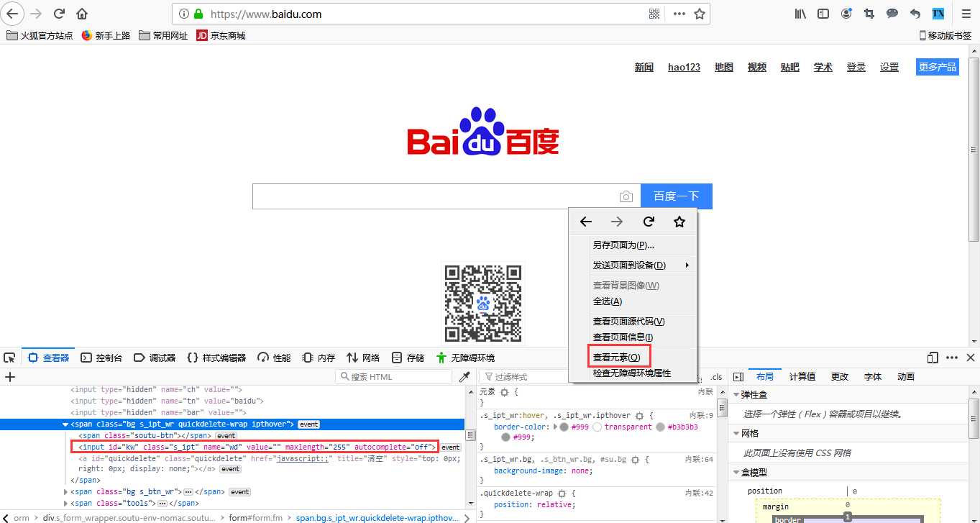Open the Firefox account avatar icon
The image size is (980, 523).
point(846,14)
